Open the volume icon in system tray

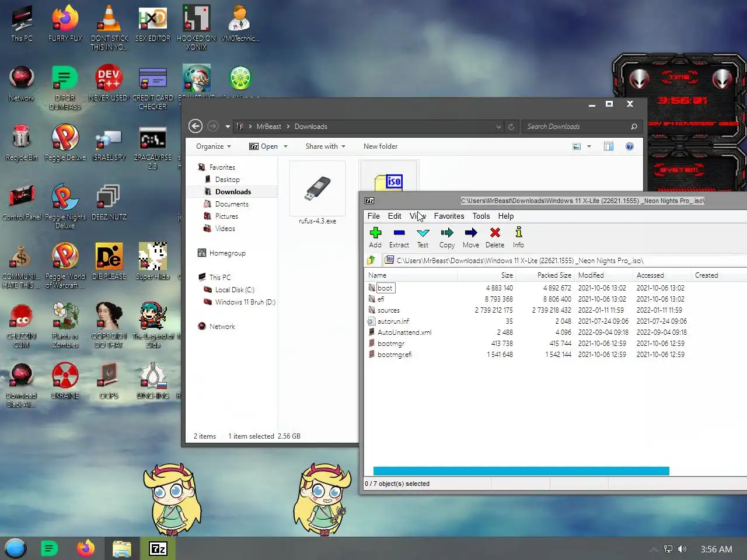coord(682,549)
